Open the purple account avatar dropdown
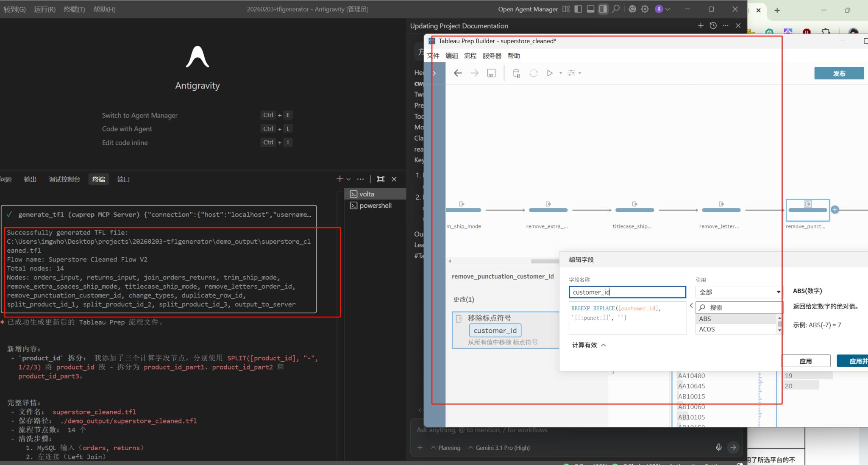The image size is (868, 465). click(662, 9)
